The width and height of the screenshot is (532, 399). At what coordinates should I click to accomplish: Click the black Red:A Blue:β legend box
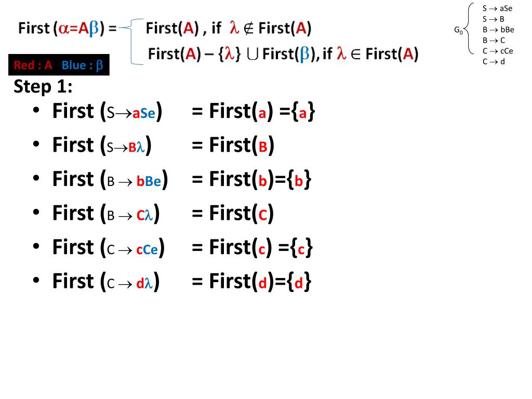[x=59, y=64]
